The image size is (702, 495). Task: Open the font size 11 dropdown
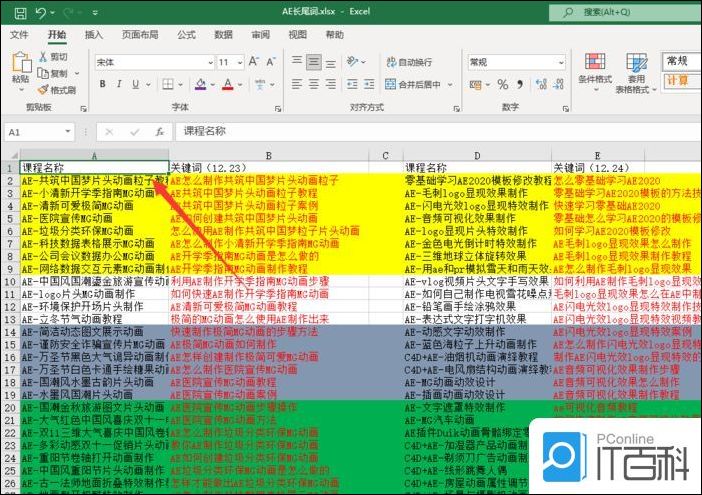point(240,63)
